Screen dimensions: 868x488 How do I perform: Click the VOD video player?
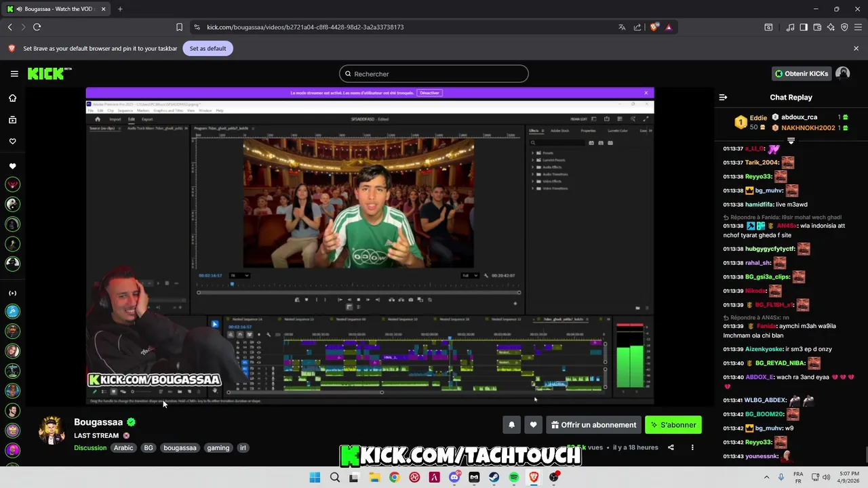370,247
